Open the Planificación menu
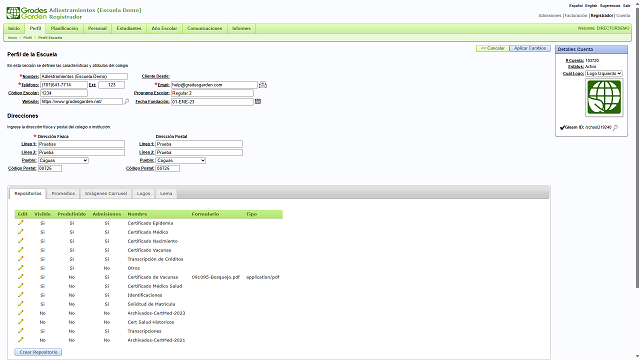 64,28
